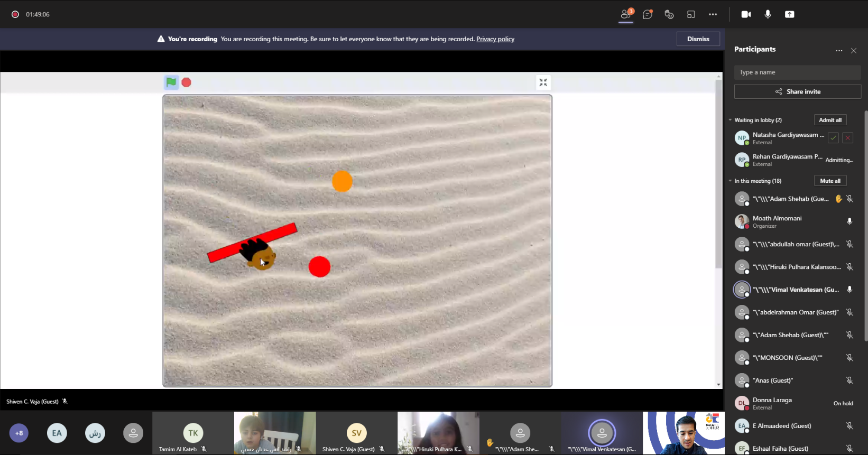Click the orange circle sprite

tap(342, 181)
